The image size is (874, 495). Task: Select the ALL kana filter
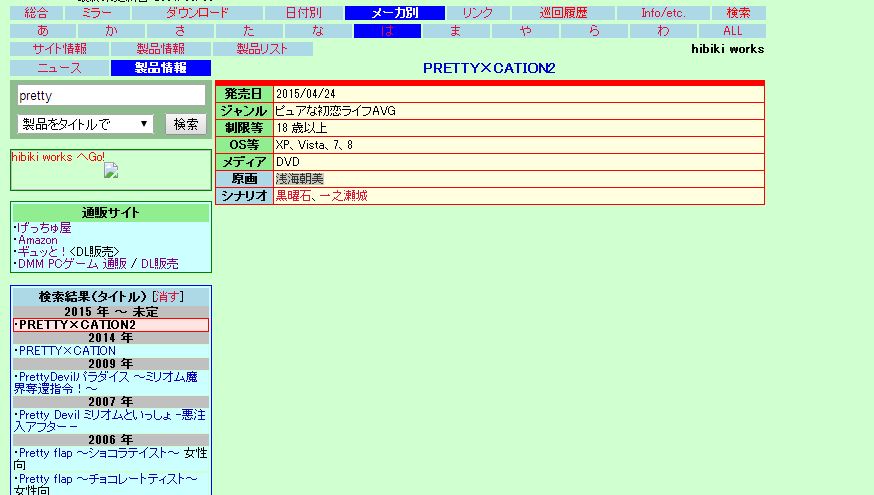(x=733, y=31)
